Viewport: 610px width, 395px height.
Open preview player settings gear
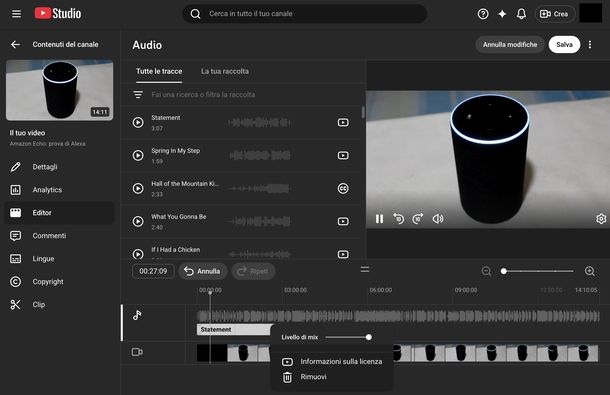tap(601, 219)
